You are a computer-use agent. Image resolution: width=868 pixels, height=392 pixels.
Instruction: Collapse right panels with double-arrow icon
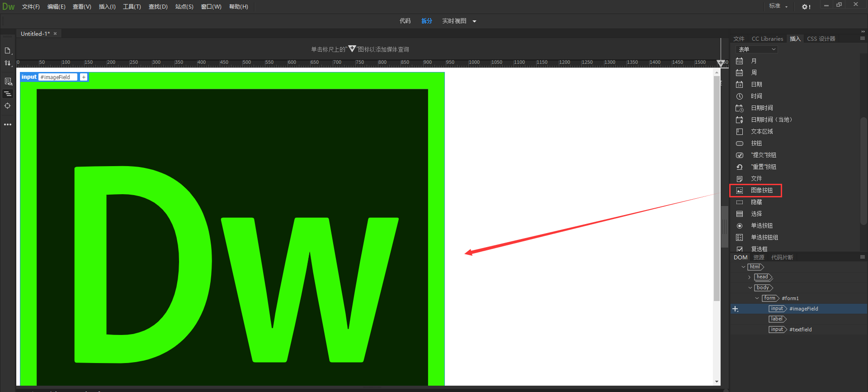pos(863,32)
